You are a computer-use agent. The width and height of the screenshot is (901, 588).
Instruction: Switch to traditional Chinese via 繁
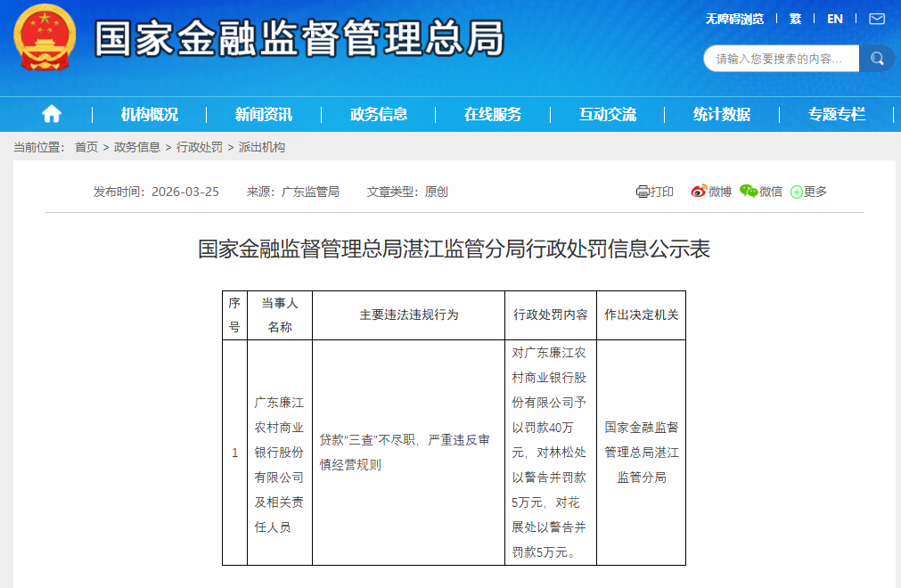(795, 18)
